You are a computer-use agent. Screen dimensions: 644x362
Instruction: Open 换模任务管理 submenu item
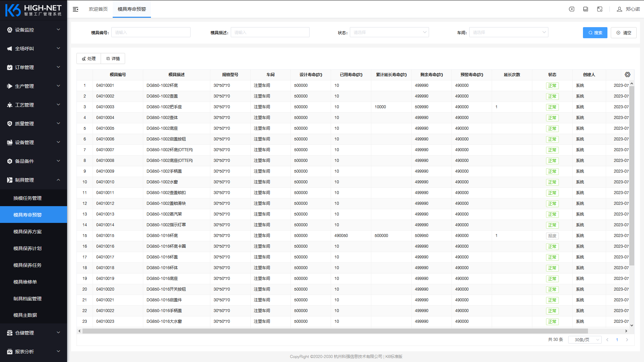click(34, 198)
